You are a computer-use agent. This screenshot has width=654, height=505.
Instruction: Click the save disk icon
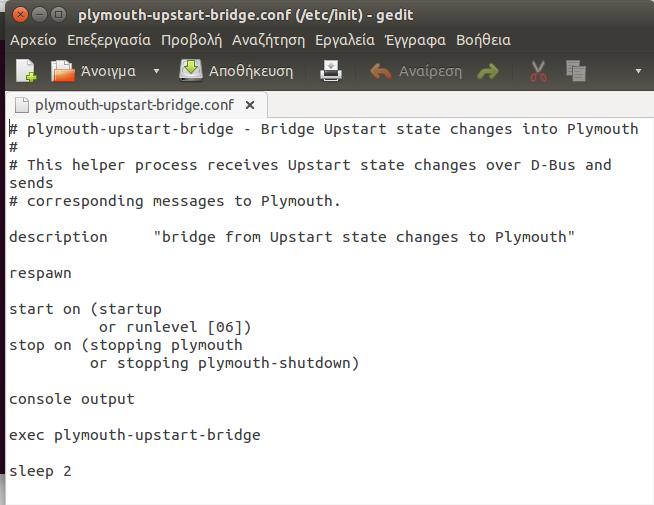[191, 70]
